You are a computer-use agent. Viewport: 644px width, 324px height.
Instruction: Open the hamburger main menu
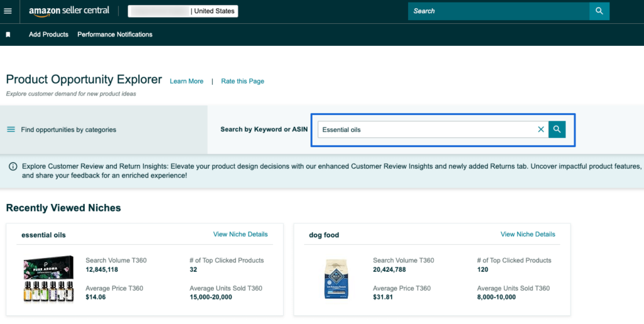pos(8,11)
